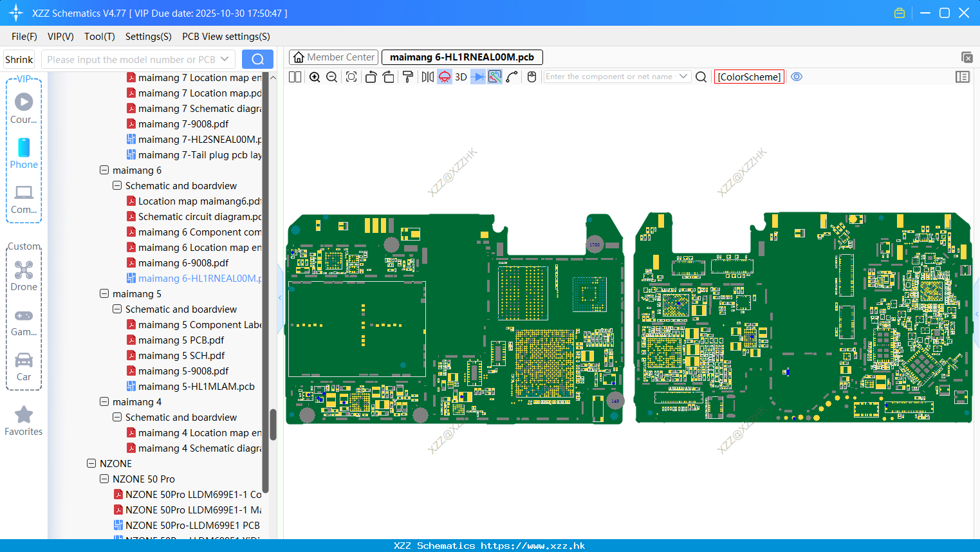Toggle the diode mode icon
This screenshot has height=552, width=980.
click(x=478, y=77)
